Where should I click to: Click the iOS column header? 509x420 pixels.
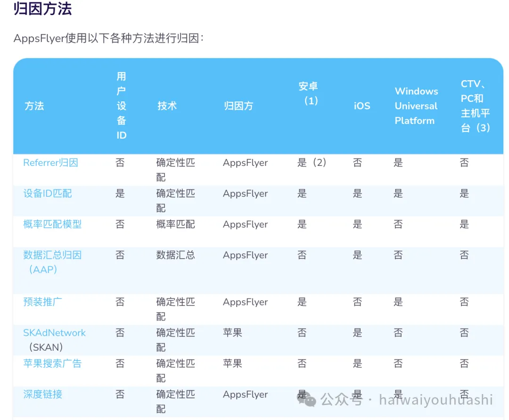tap(362, 106)
